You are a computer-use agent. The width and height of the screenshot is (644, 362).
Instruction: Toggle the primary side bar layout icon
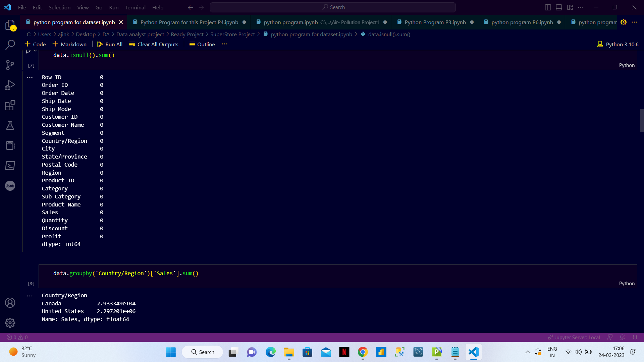(x=548, y=7)
